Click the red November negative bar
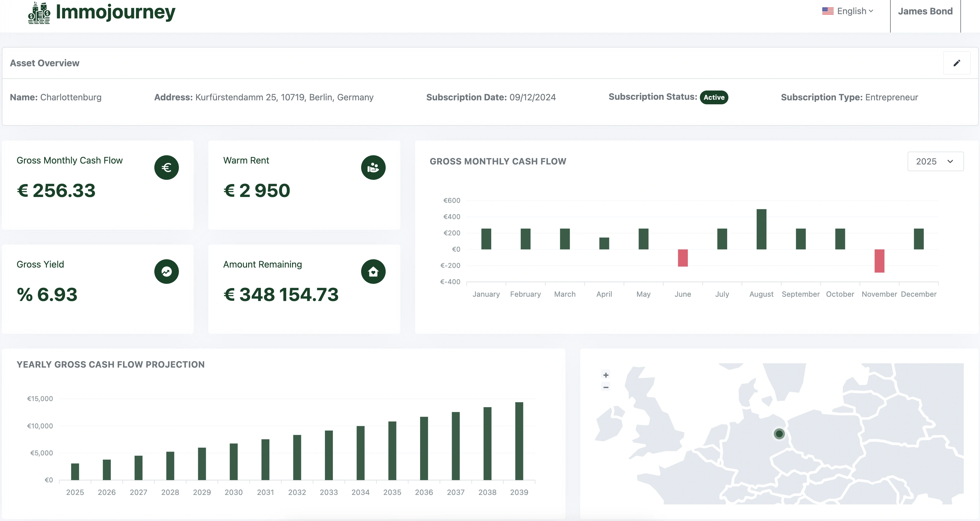 click(x=879, y=261)
